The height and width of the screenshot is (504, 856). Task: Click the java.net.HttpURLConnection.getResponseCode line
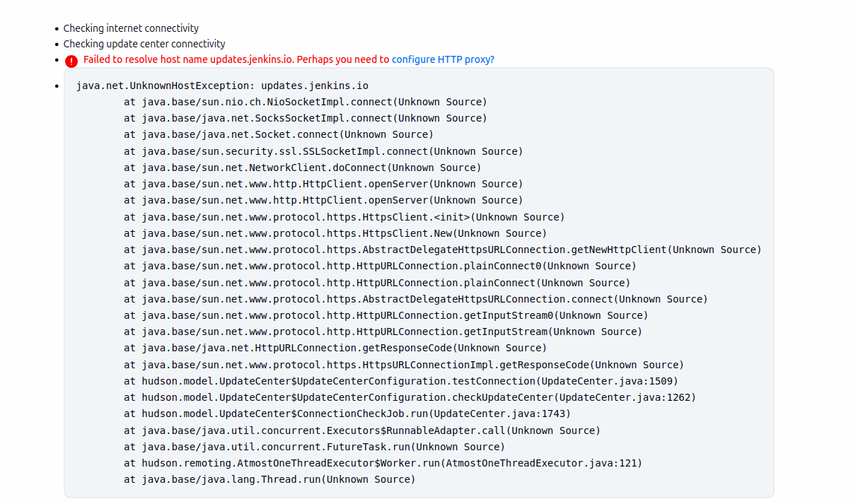335,348
